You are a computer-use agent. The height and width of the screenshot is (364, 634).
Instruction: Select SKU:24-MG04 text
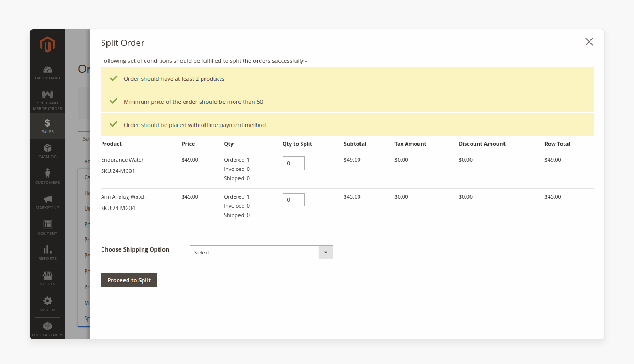tap(118, 208)
